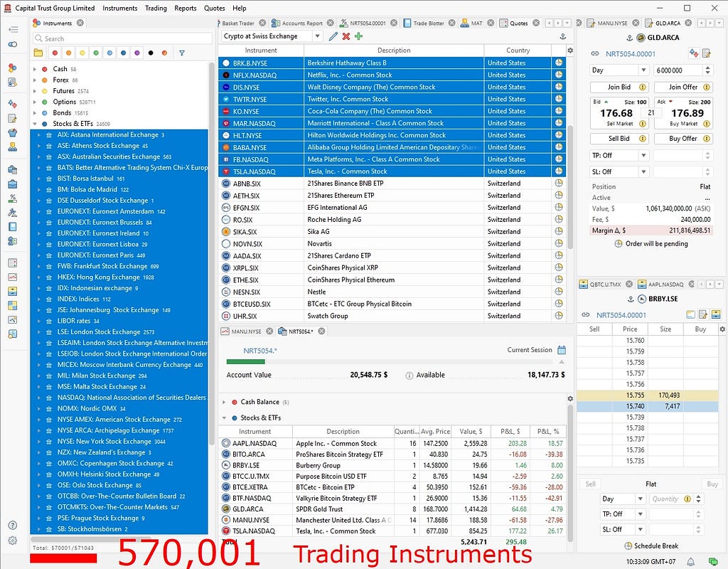Toggle the purple filter dot
Image resolution: width=728 pixels, height=569 pixels.
[137, 53]
